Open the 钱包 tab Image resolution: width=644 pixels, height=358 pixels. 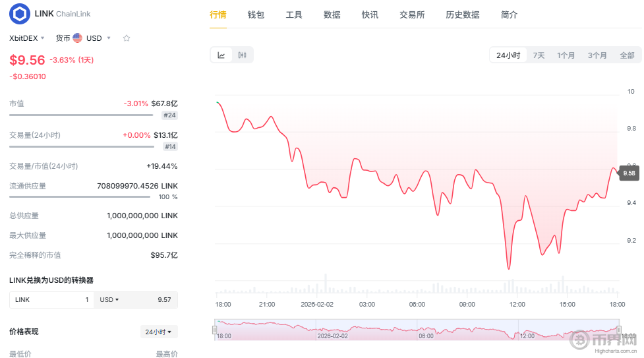coord(256,15)
